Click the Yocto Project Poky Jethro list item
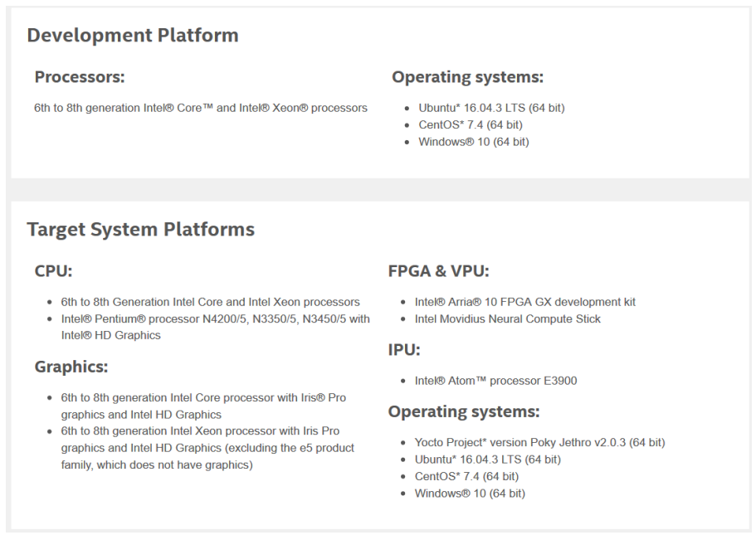This screenshot has height=535, width=756. pyautogui.click(x=539, y=442)
